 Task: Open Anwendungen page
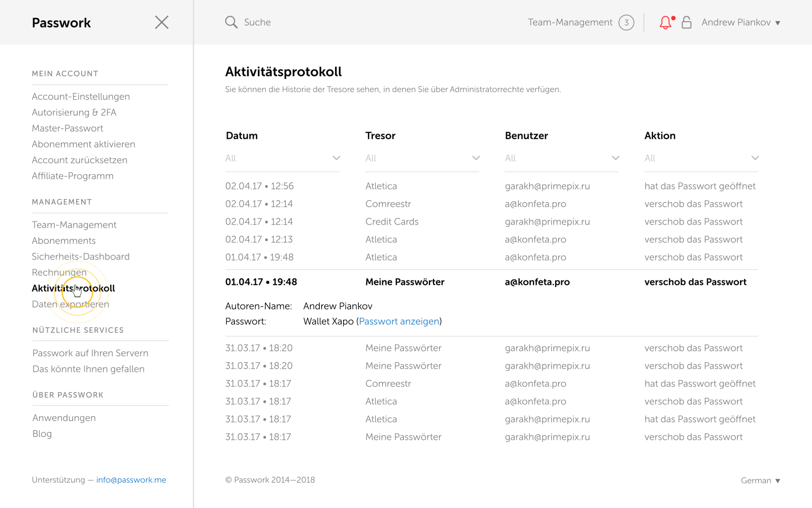64,418
